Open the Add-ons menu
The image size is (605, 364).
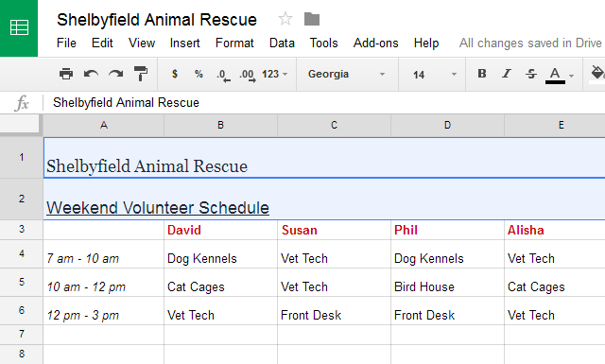[376, 43]
